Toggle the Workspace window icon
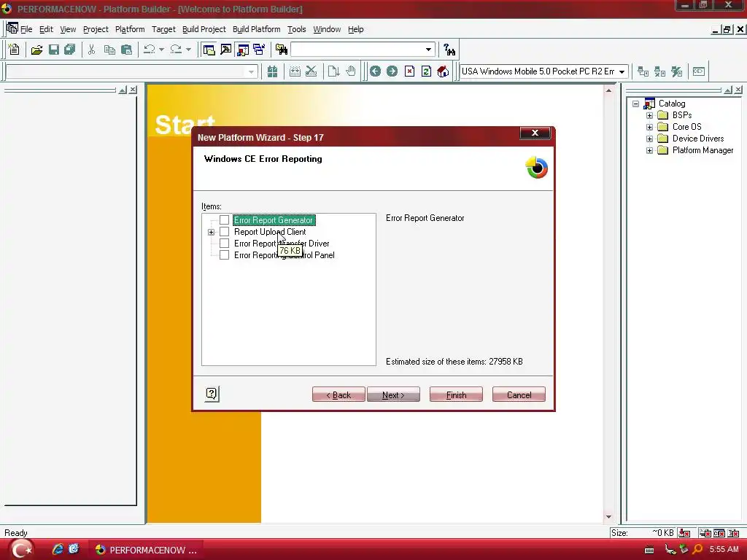Viewport: 747px width, 560px height. click(x=209, y=50)
